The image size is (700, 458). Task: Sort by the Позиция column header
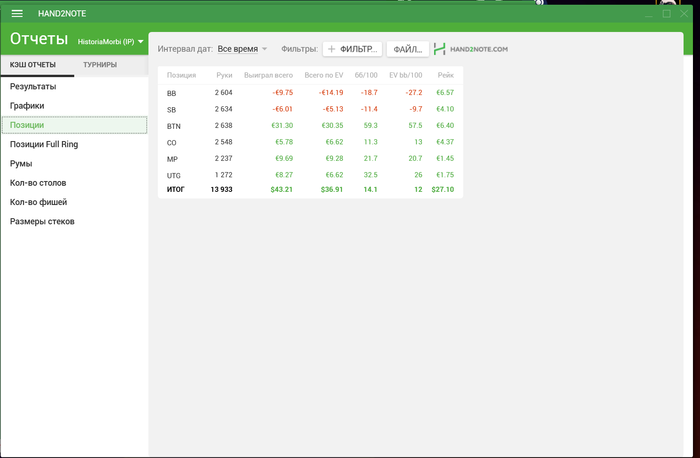tap(181, 75)
